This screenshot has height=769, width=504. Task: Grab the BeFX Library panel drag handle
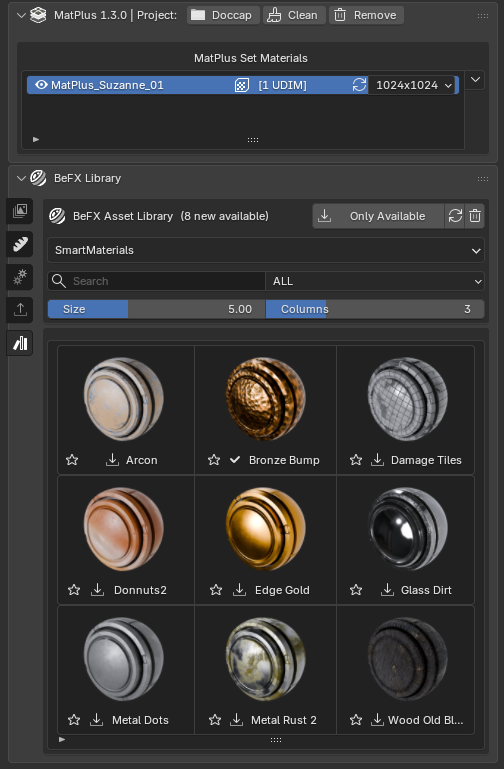(483, 179)
